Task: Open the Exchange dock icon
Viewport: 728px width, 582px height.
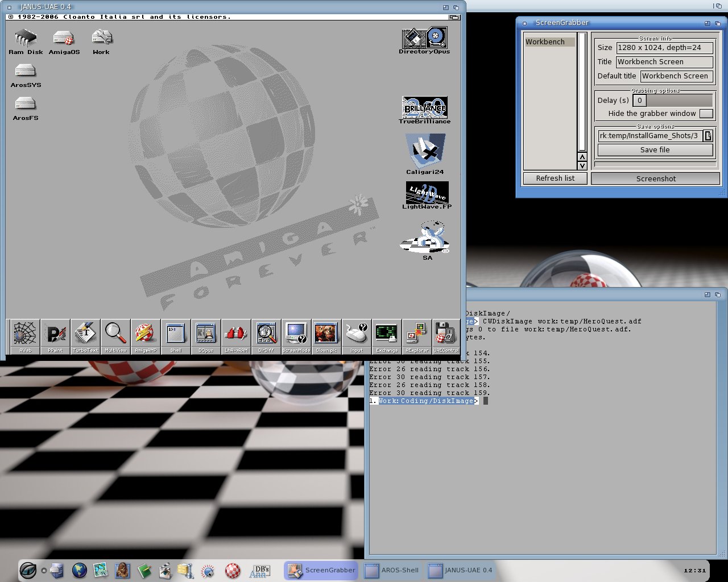Action: [x=387, y=334]
